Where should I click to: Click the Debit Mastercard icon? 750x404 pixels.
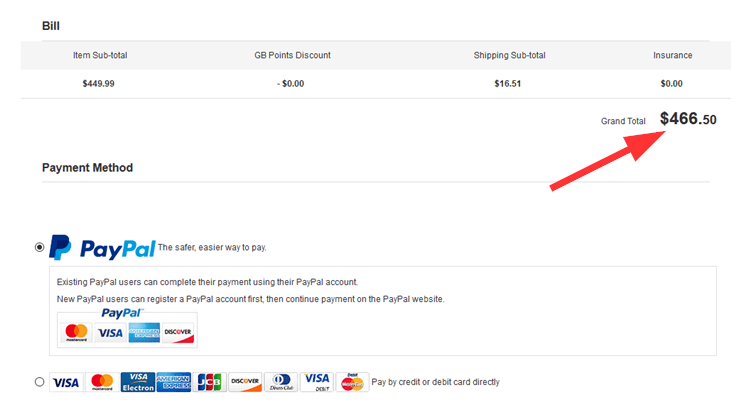(x=353, y=382)
